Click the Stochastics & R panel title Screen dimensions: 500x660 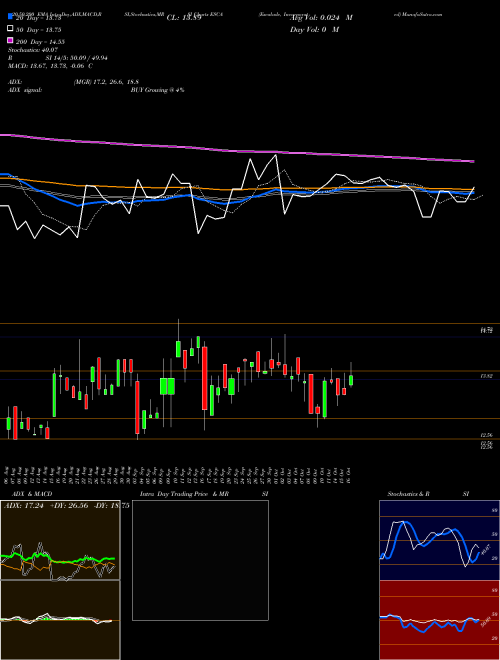pyautogui.click(x=408, y=494)
